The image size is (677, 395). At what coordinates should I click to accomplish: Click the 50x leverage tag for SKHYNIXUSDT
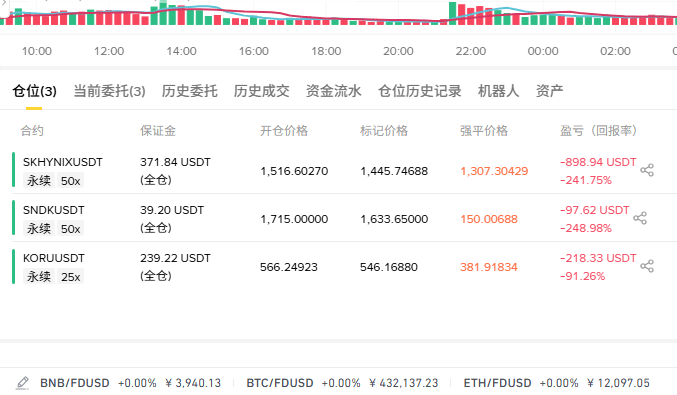click(x=70, y=181)
